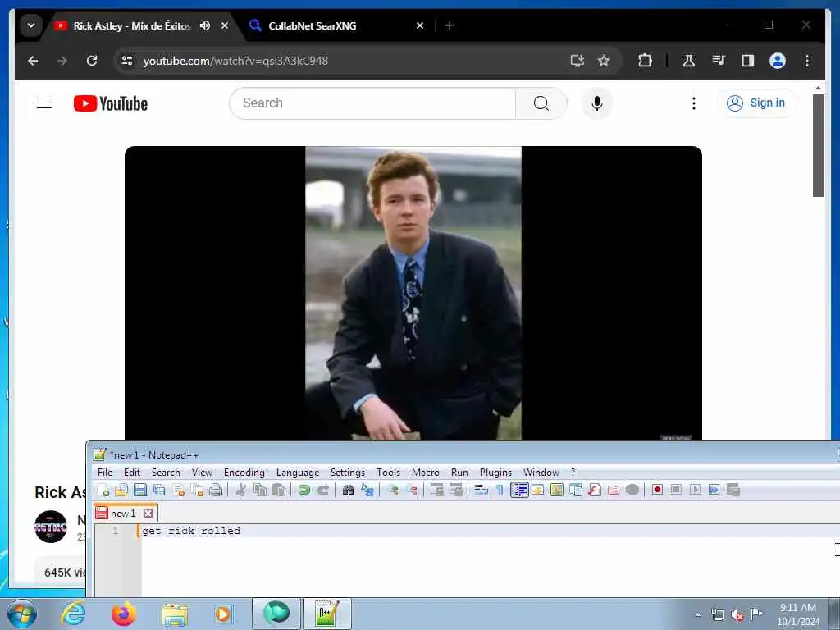Click the YouTube search magnifier button
840x630 pixels.
[541, 103]
